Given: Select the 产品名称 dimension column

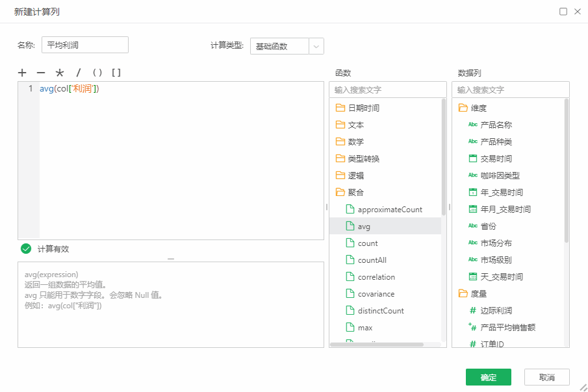Looking at the screenshot, I should point(496,125).
